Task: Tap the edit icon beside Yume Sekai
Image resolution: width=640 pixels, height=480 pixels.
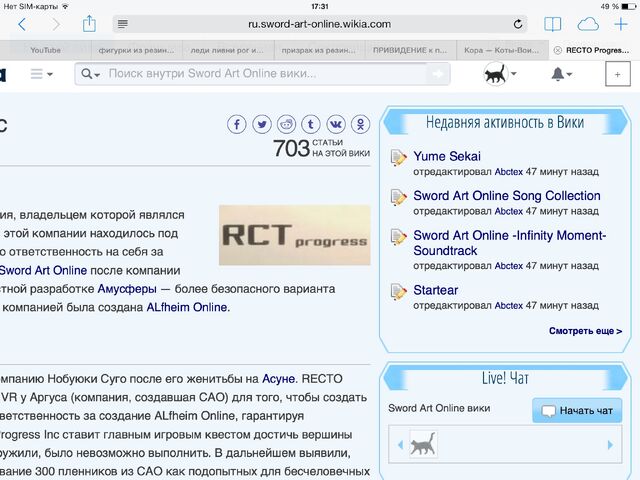Action: [x=398, y=158]
